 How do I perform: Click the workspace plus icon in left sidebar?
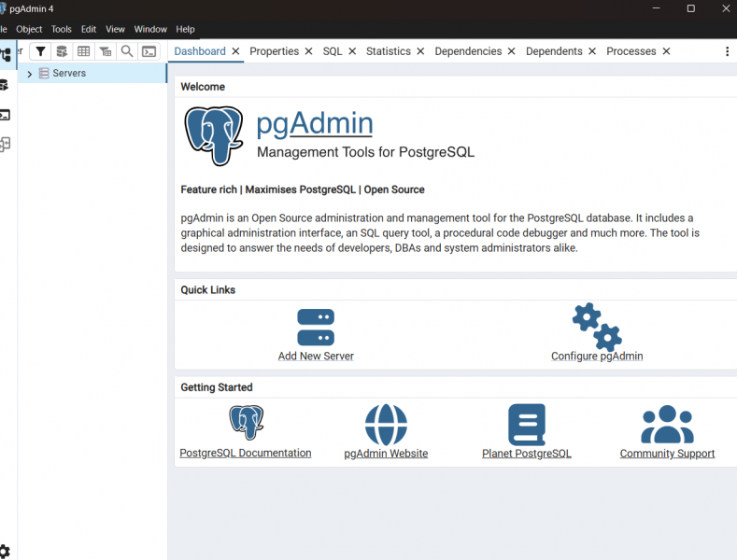pos(5,144)
